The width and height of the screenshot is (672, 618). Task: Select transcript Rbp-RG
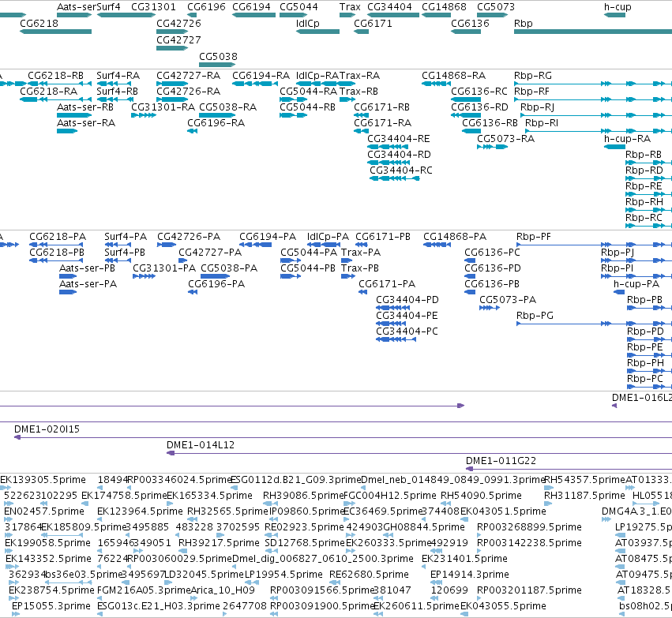593,84
